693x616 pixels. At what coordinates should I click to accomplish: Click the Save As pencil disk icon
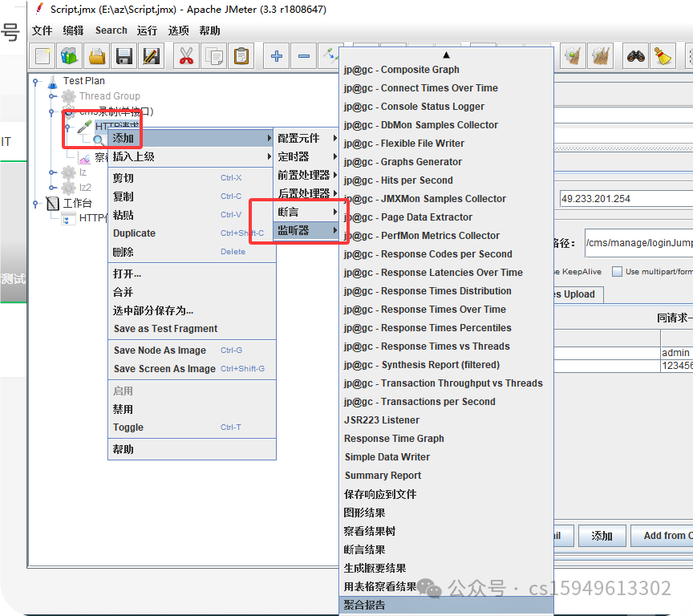point(152,56)
